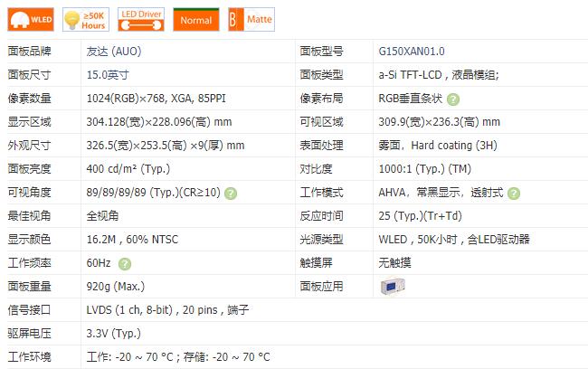Click panel weight 920g (Max.)
The image size is (588, 369).
[116, 287]
